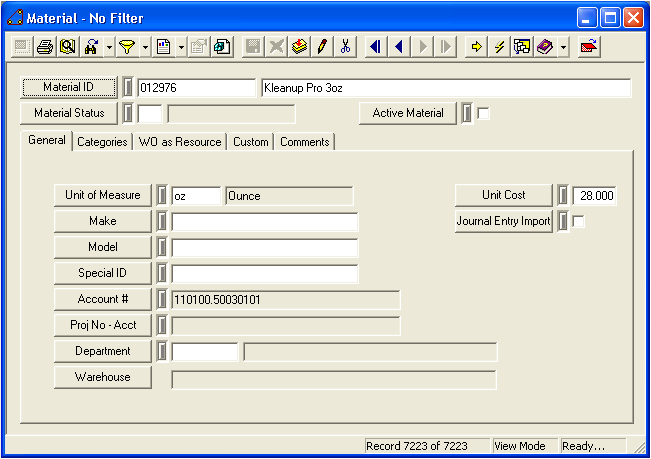Switch to the General tab
The height and width of the screenshot is (459, 651).
(x=47, y=140)
